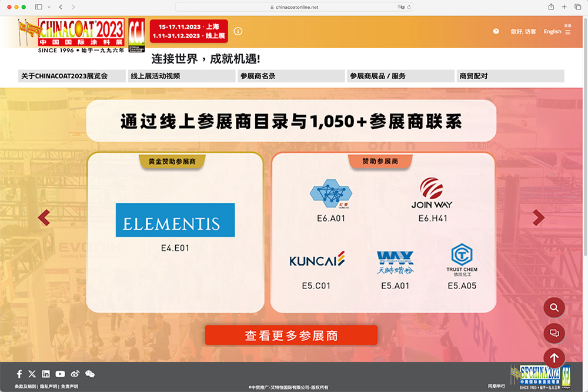
Task: Show the previous sponsor slide
Action: coord(44,217)
